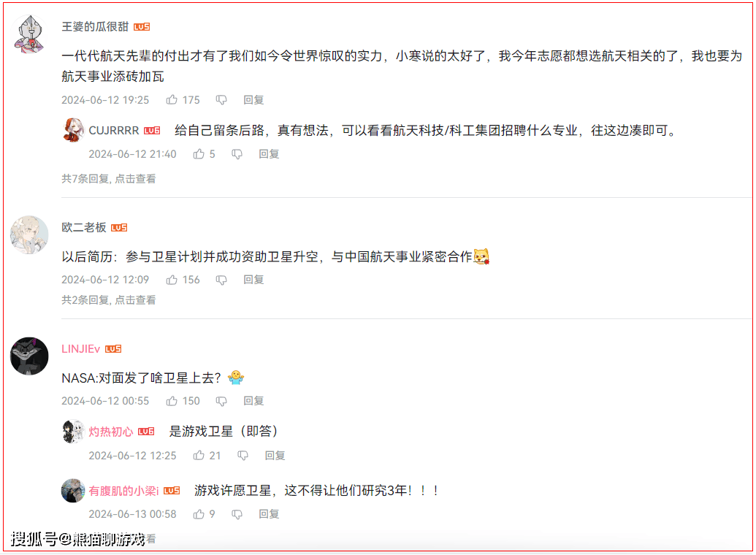The image size is (756, 555).
Task: Reply to 王婆的瓜很甜's comment
Action: [253, 100]
